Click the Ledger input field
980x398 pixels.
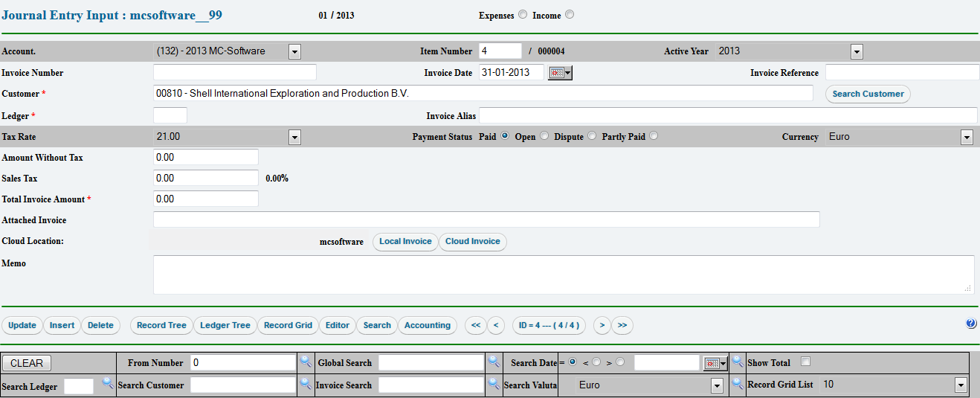pos(170,115)
